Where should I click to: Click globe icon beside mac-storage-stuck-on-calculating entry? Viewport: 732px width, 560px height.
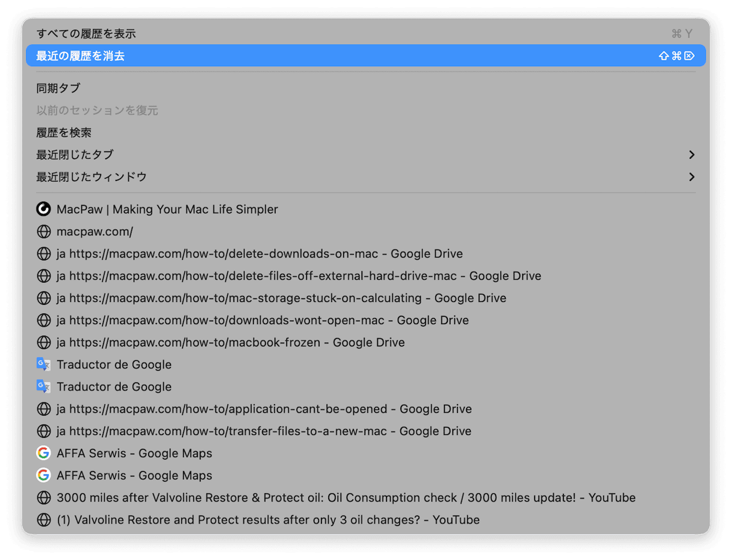tap(43, 298)
